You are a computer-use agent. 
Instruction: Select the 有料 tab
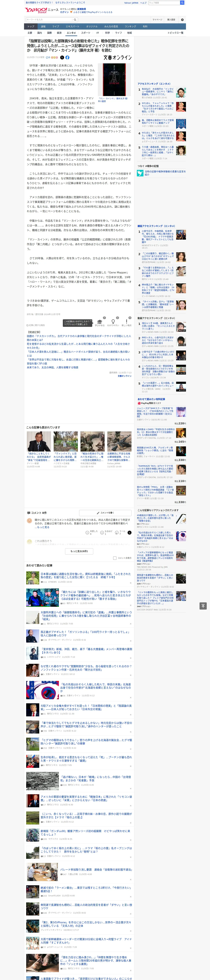145,27
